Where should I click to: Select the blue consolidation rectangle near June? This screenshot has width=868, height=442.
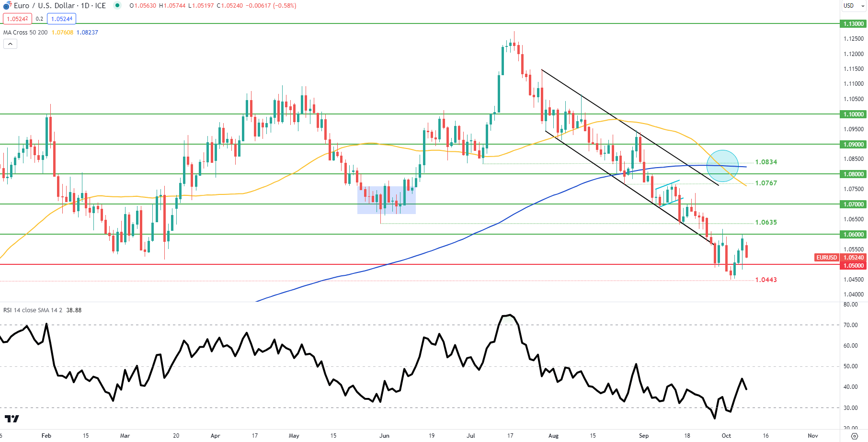point(387,200)
